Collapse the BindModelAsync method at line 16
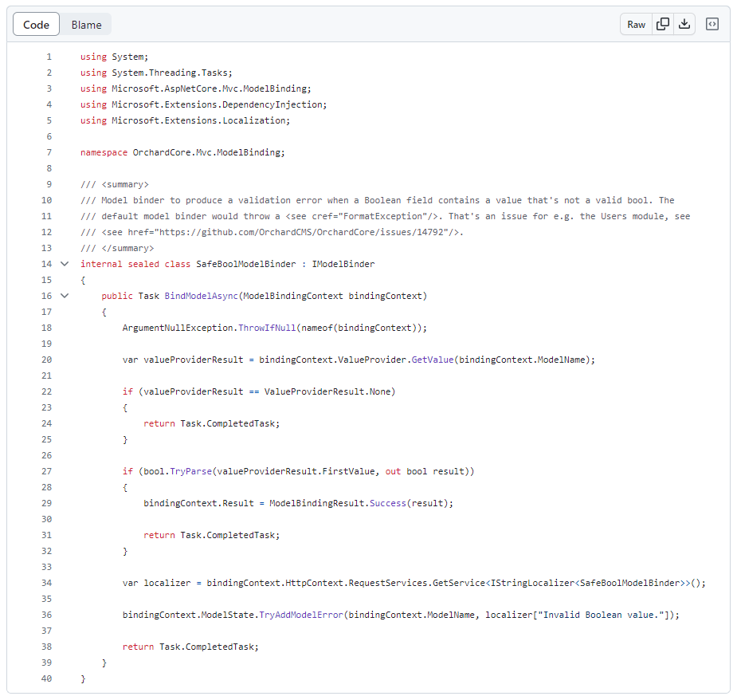 (65, 296)
